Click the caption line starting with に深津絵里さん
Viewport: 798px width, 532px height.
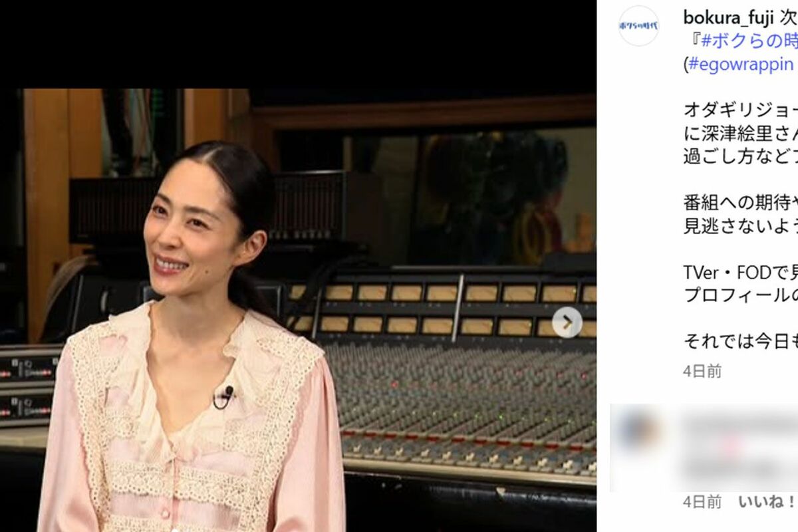[x=741, y=134]
